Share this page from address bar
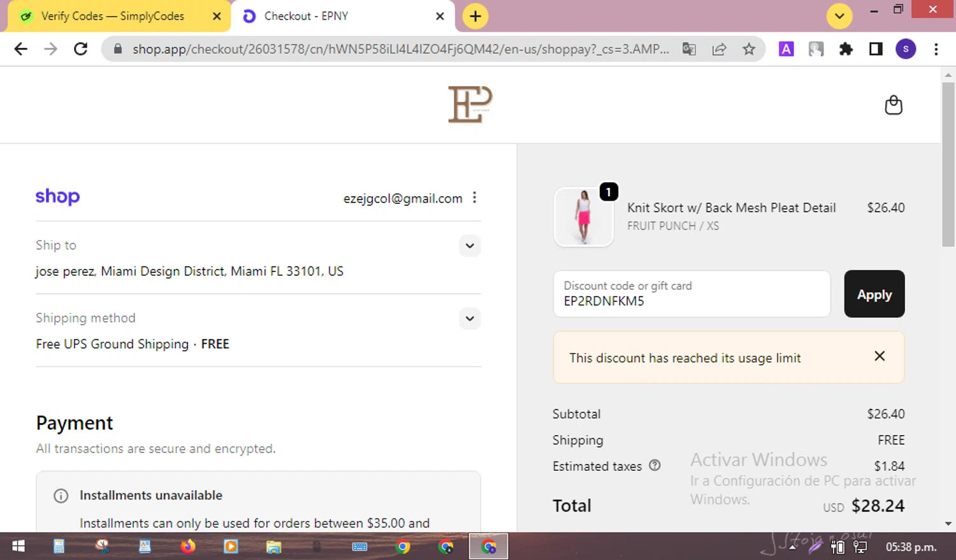Screen dimensions: 956x560 tap(719, 49)
